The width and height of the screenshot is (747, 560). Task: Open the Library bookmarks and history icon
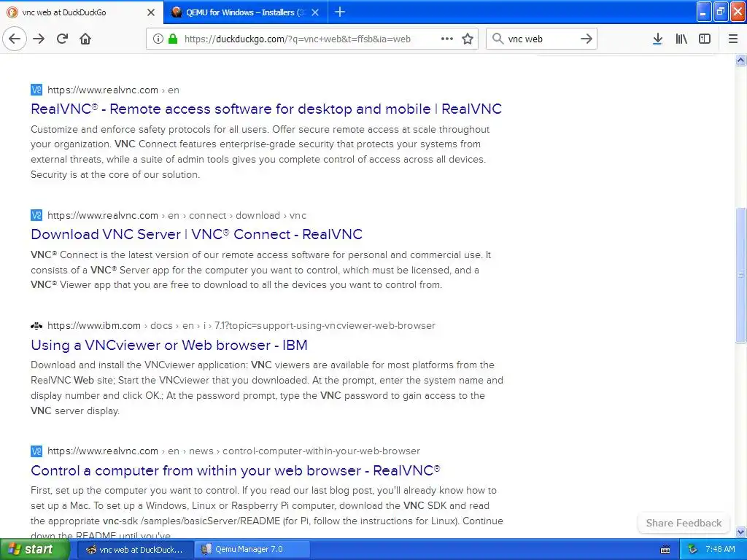coord(681,39)
